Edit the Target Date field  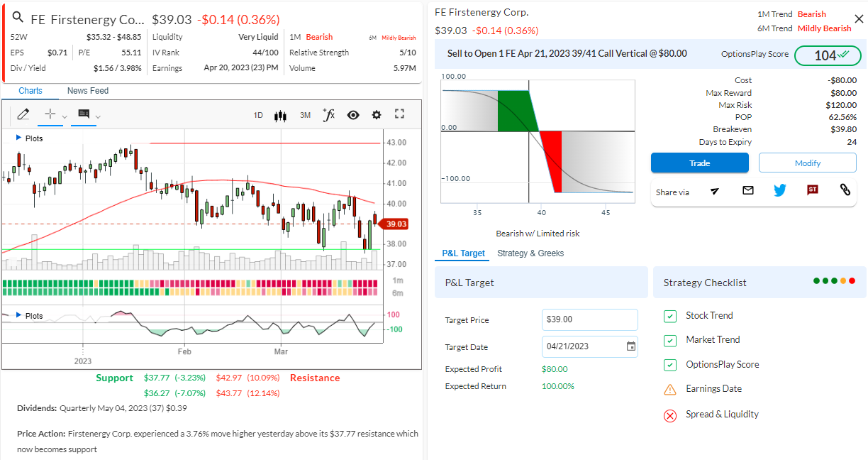[x=590, y=346]
